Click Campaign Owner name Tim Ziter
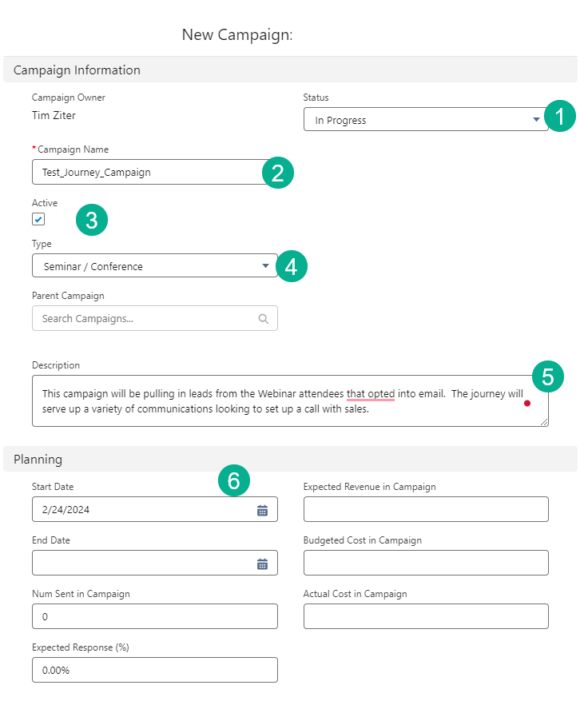 52,115
